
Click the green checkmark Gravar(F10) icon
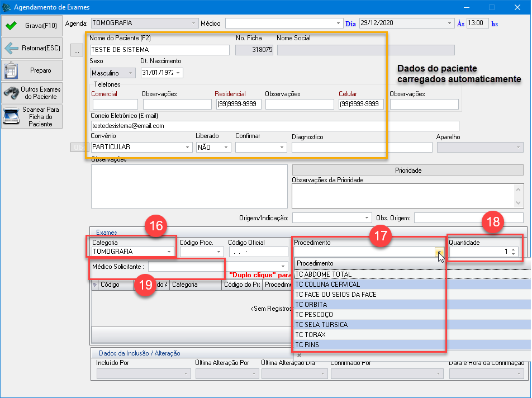point(11,26)
